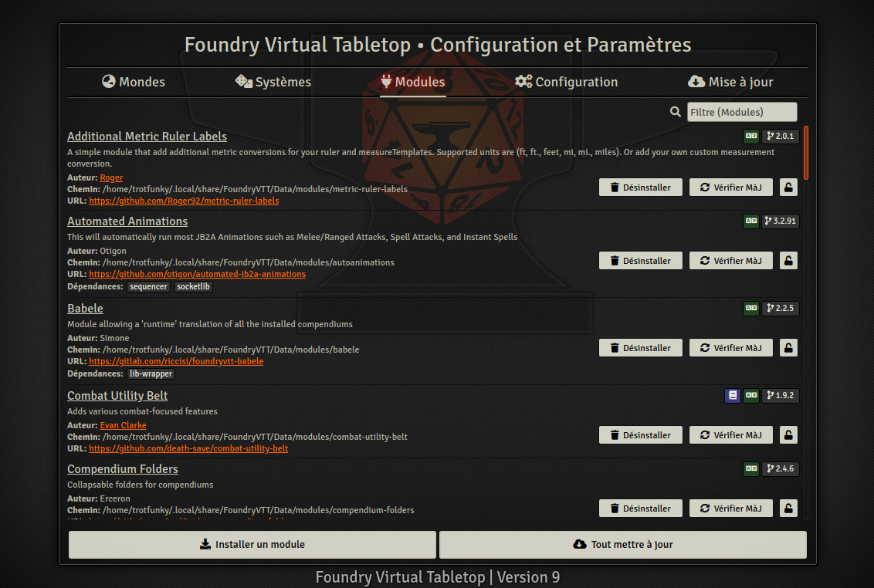The width and height of the screenshot is (874, 588).
Task: Uninstall the Compendium Folders module
Action: point(641,509)
